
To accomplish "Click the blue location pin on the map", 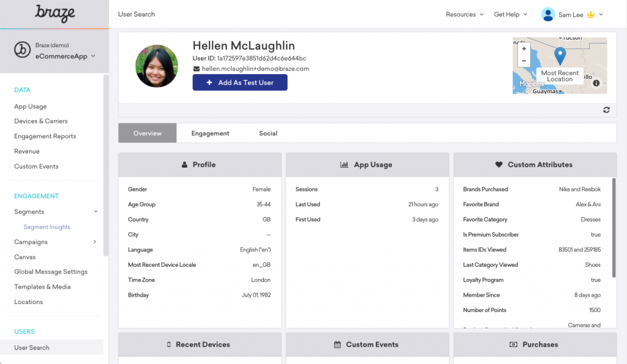I will pyautogui.click(x=560, y=56).
